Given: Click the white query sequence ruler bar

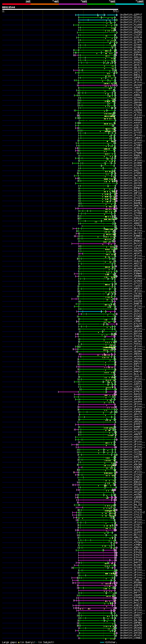Looking at the screenshot, I should pos(60,9).
